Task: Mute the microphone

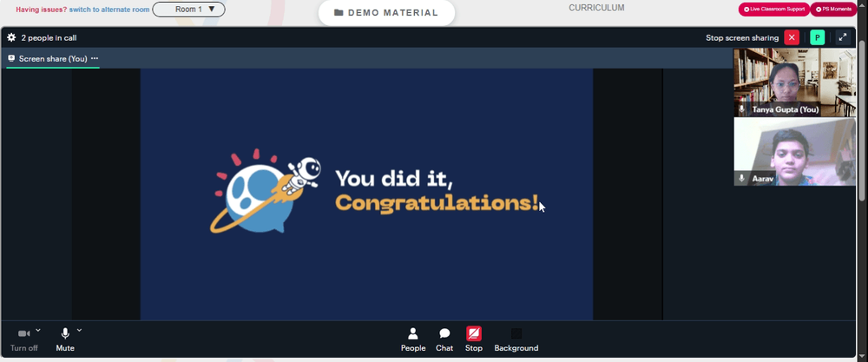Action: (x=65, y=339)
